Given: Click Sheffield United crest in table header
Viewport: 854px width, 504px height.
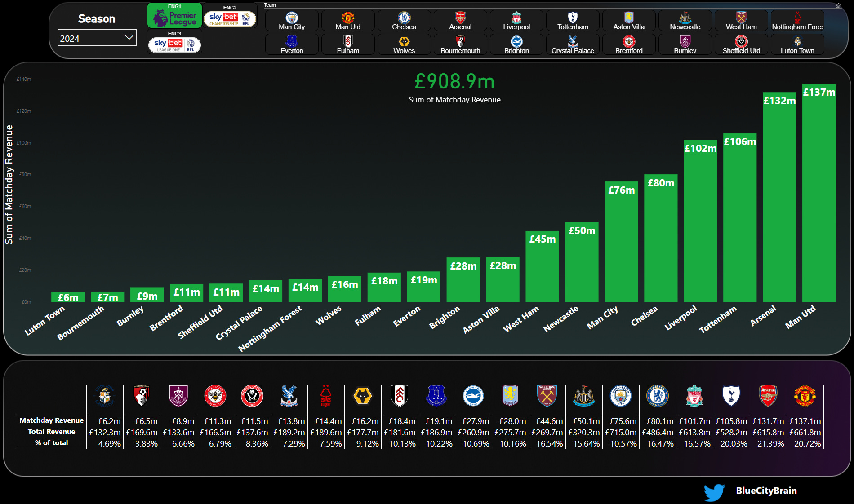Looking at the screenshot, I should tap(252, 396).
